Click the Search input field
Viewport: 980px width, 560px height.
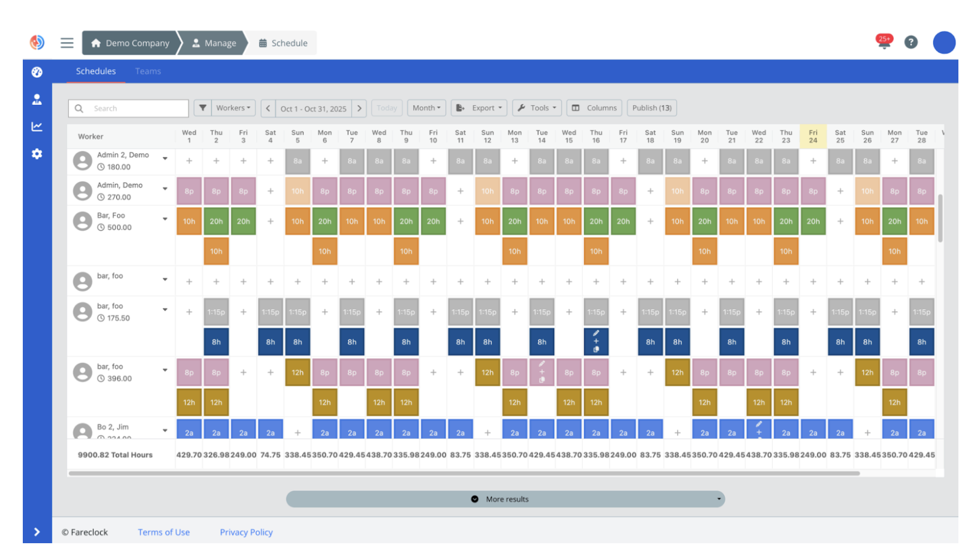(137, 109)
